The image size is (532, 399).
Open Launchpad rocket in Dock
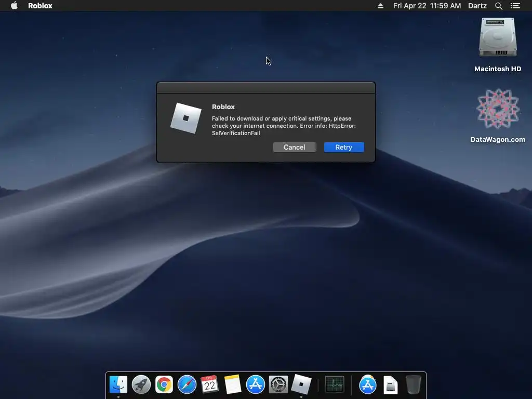point(141,384)
